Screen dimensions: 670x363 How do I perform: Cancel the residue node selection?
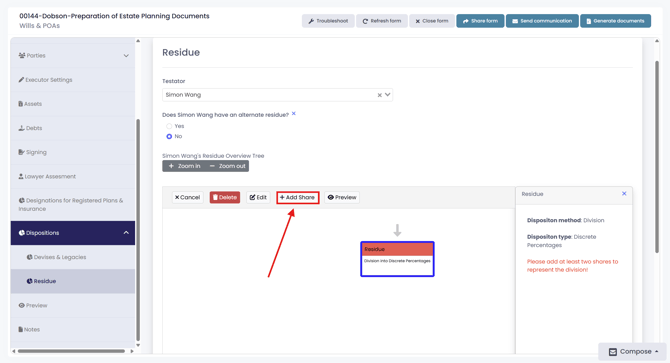click(187, 197)
